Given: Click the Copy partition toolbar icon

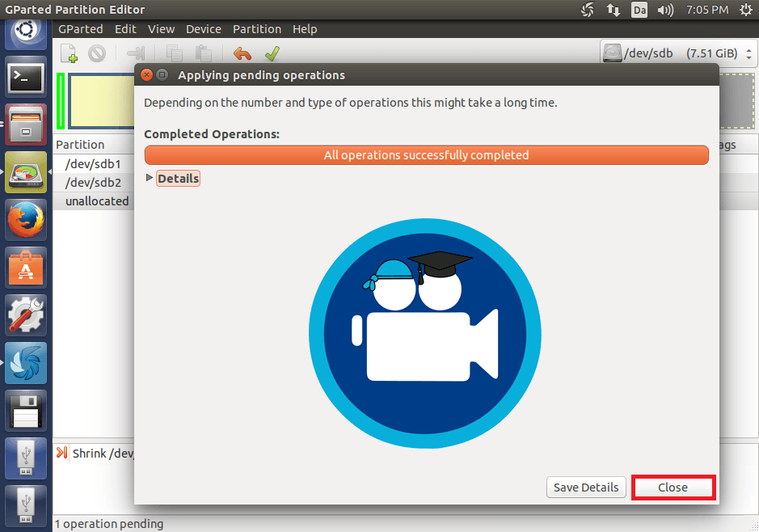Looking at the screenshot, I should pyautogui.click(x=175, y=54).
